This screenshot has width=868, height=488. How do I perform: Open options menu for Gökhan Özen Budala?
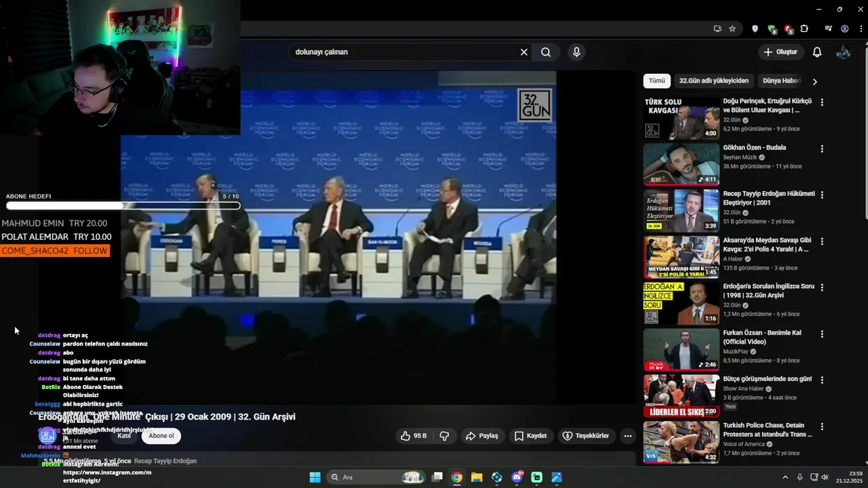click(822, 148)
